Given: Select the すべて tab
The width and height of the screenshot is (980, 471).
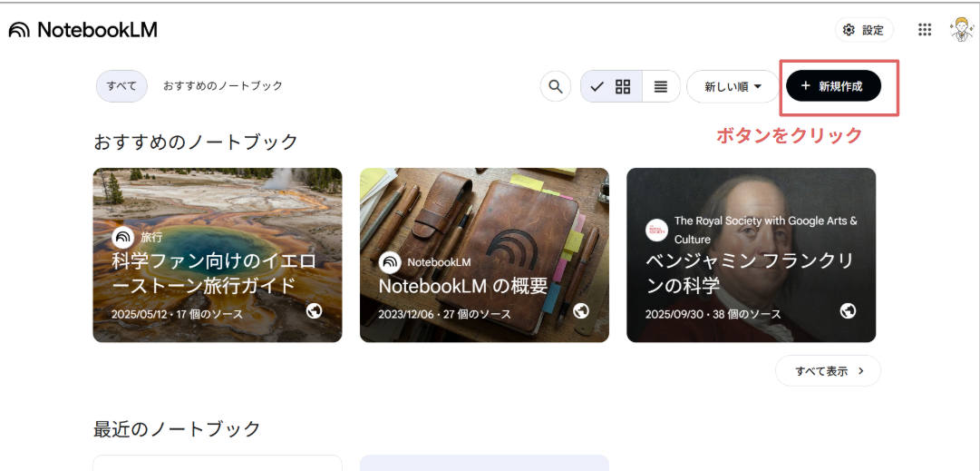Looking at the screenshot, I should [x=121, y=86].
